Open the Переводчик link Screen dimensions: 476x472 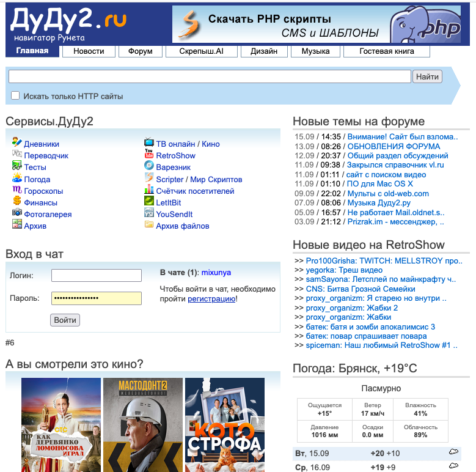46,155
